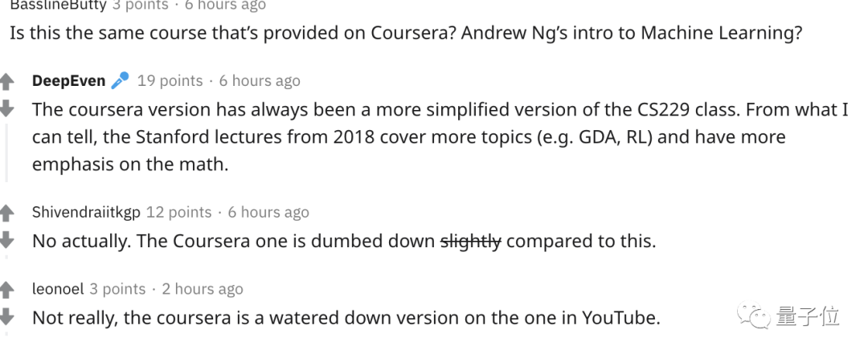Click the microphone flair icon beside DeepEven

click(x=120, y=80)
